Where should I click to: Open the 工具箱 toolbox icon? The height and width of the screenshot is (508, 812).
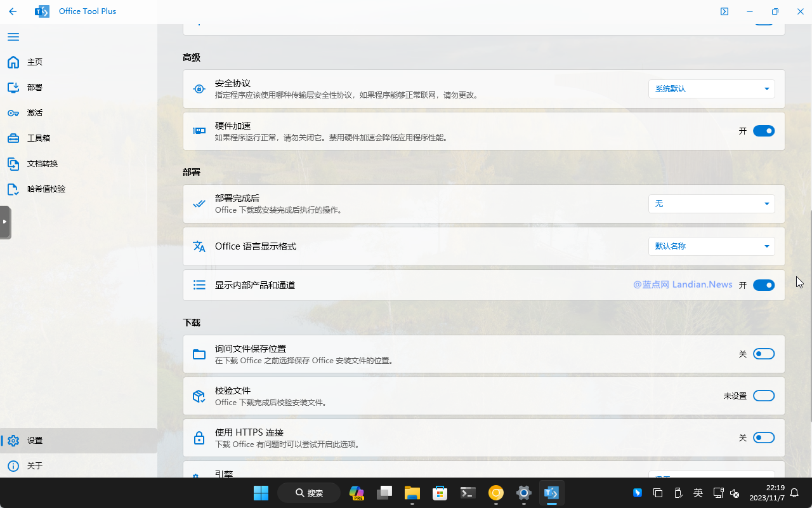click(x=13, y=138)
